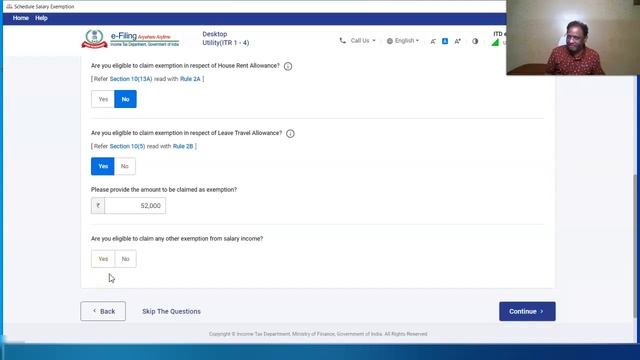This screenshot has width=640, height=360.
Task: Click the webcam video thumbnail
Action: coord(573,38)
